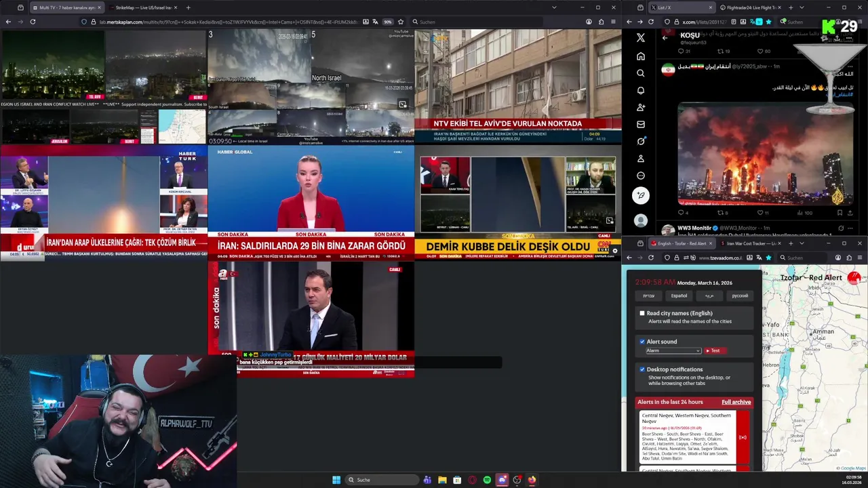Open the More circle icon in X sidebar
Screen dimensions: 868x488
tap(641, 176)
